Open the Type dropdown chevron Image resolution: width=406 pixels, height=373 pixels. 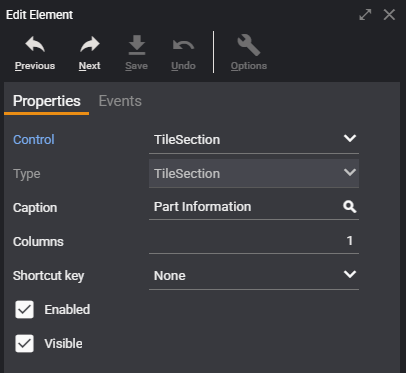pyautogui.click(x=350, y=173)
